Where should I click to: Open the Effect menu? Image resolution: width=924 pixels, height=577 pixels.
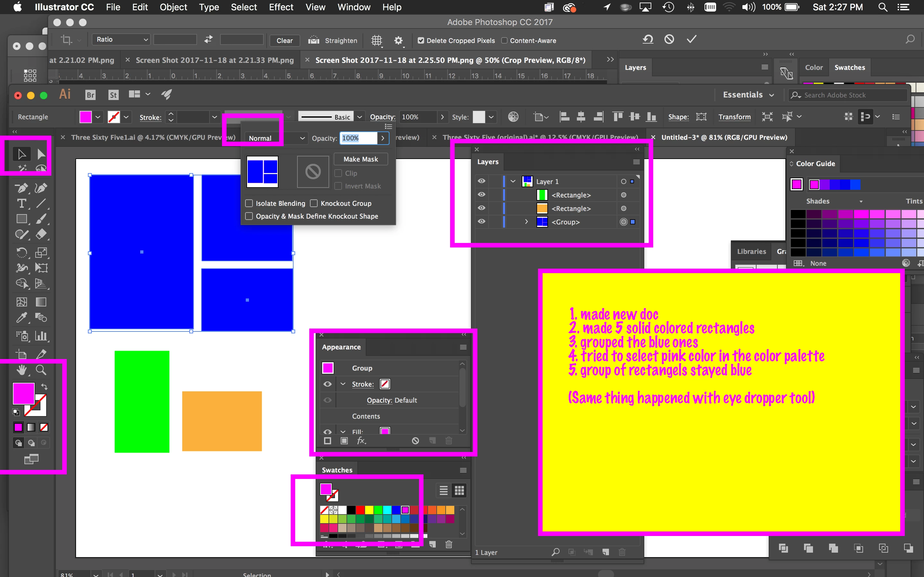point(281,7)
